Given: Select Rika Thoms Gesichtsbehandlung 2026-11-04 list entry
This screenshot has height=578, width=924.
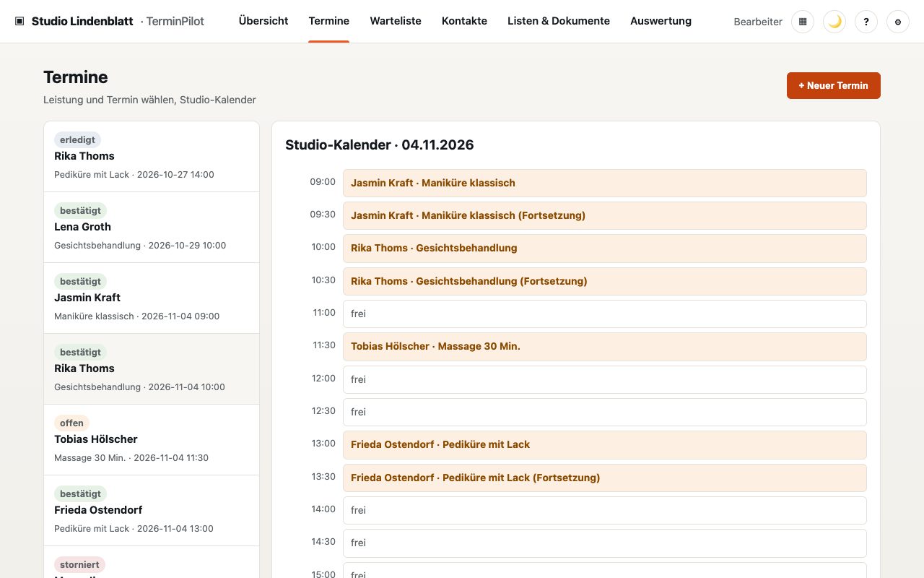Looking at the screenshot, I should [152, 369].
